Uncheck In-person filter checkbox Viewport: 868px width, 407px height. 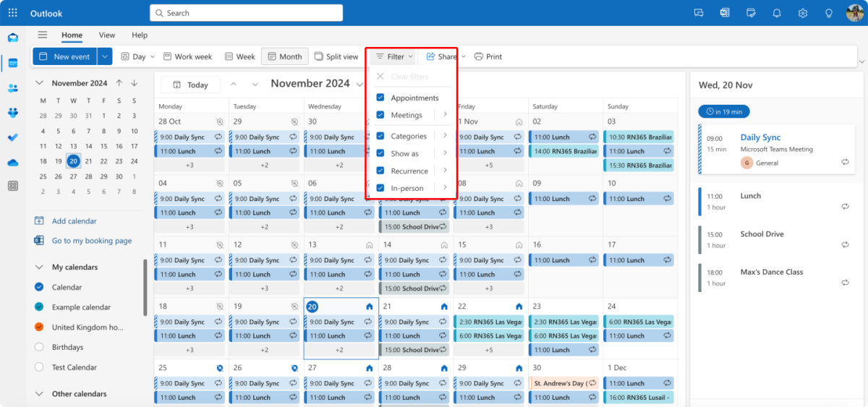click(380, 188)
